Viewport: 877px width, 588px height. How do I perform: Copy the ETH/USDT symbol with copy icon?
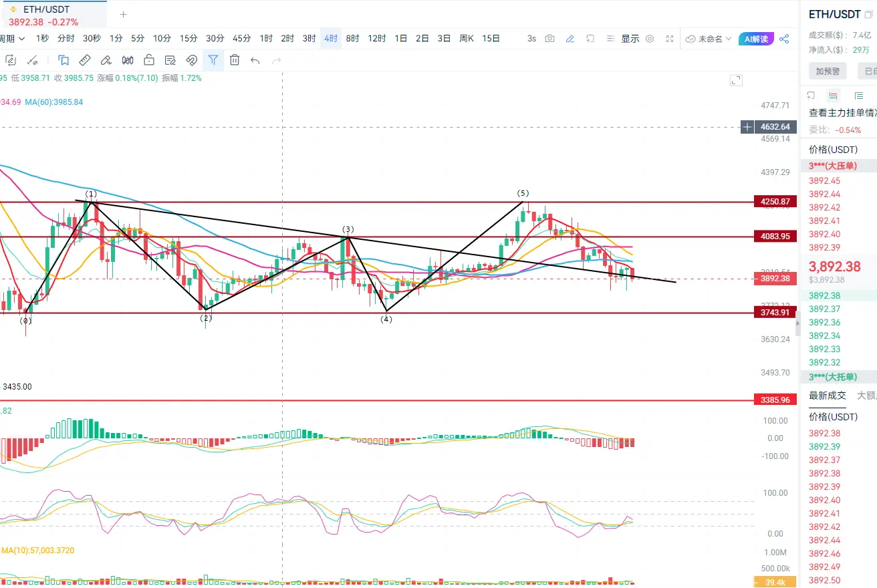coord(869,14)
